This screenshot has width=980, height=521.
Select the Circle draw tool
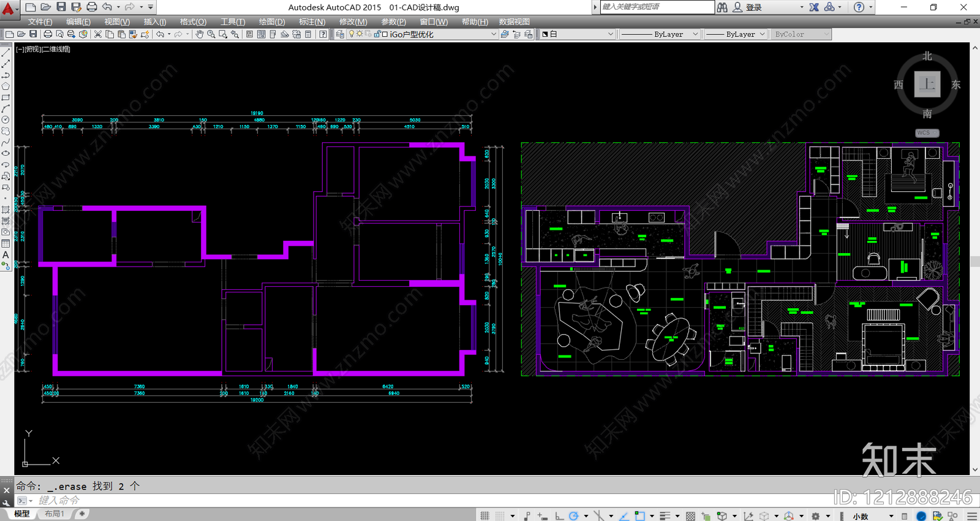click(6, 120)
